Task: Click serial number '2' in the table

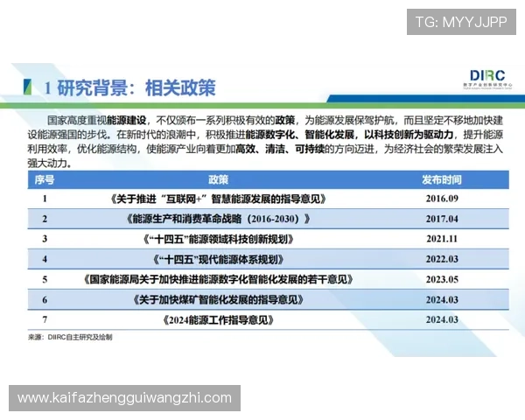Action: (x=45, y=219)
